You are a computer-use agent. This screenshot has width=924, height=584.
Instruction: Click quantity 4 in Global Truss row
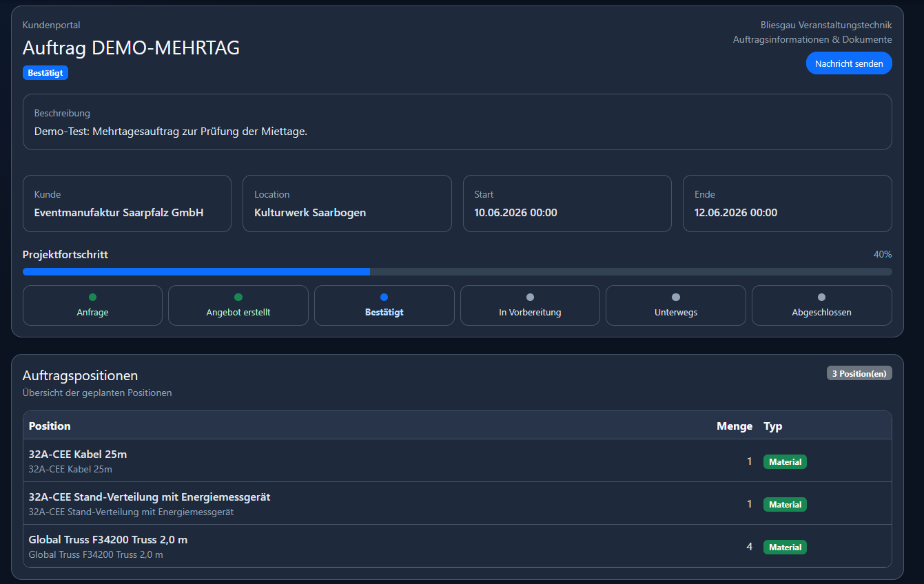pyautogui.click(x=749, y=547)
